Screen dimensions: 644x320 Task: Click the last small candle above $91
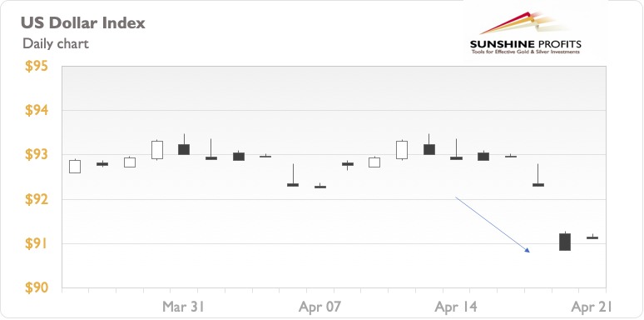(592, 237)
